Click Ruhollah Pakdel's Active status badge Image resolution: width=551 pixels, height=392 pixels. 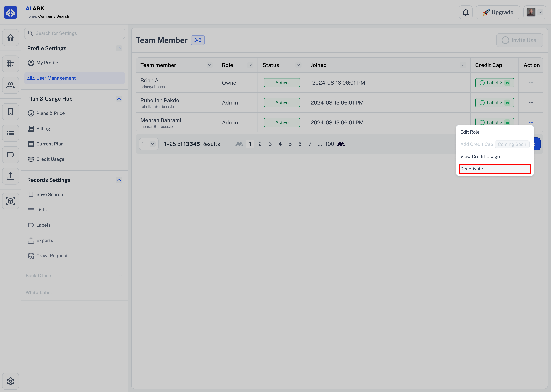[282, 103]
